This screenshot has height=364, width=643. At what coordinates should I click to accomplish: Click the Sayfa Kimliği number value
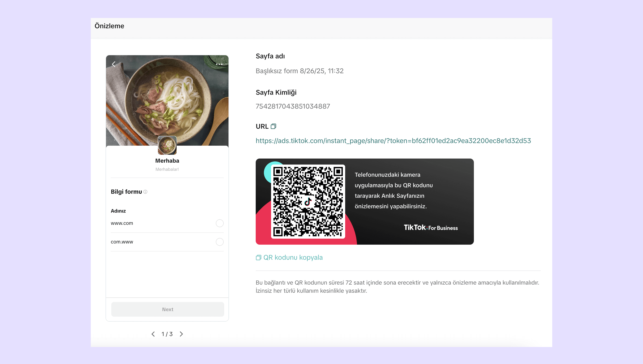pyautogui.click(x=293, y=106)
